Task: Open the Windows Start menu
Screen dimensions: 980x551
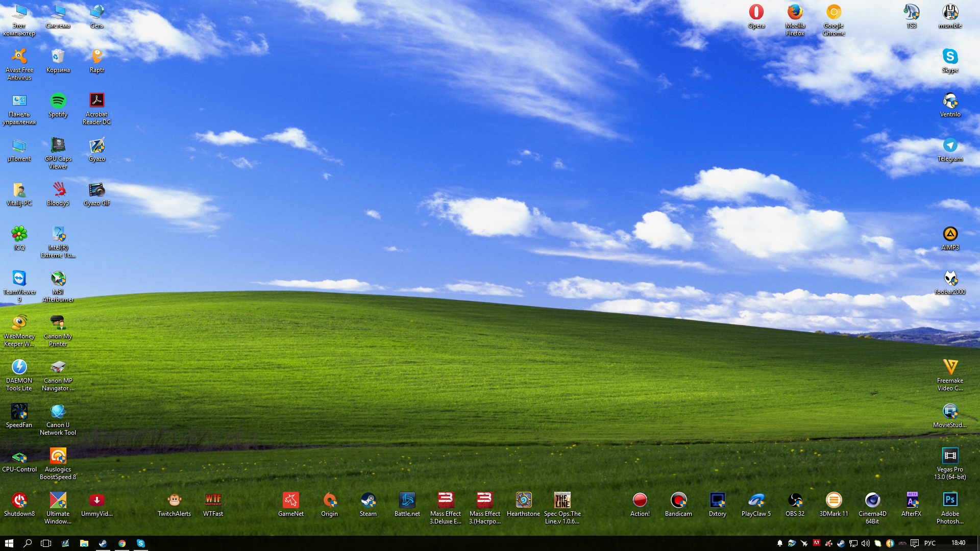Action: (9, 543)
